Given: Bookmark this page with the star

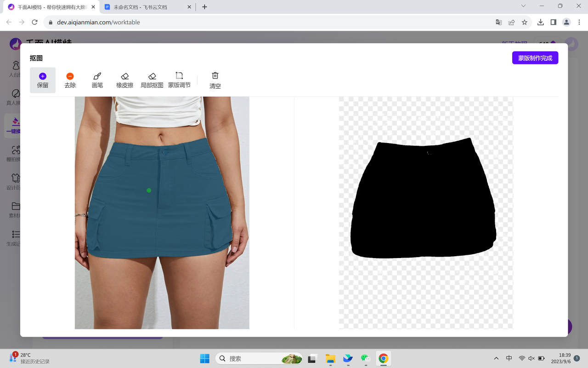Looking at the screenshot, I should click(x=524, y=22).
